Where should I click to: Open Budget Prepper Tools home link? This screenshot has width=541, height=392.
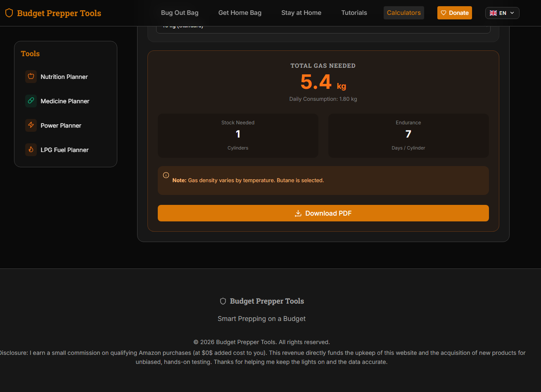tap(53, 13)
